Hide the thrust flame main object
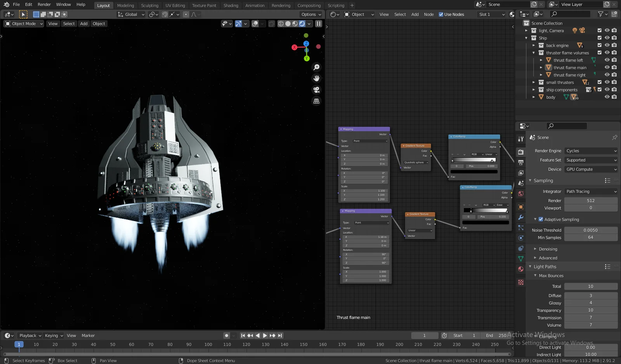This screenshot has width=621, height=364. pos(607,67)
